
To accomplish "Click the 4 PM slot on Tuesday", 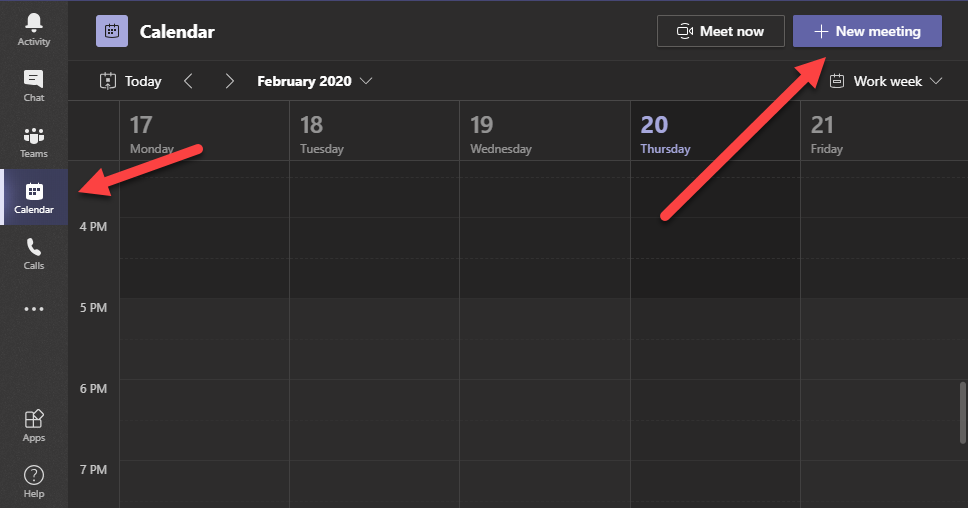I will point(375,238).
